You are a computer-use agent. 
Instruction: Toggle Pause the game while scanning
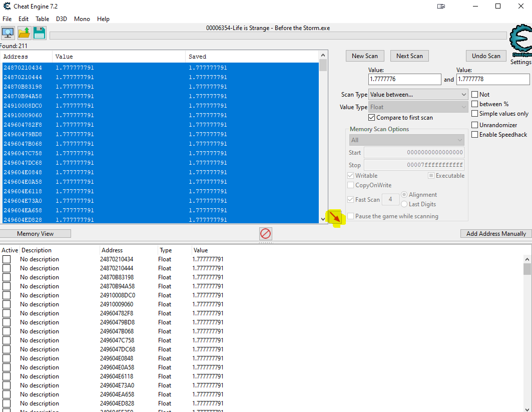[350, 216]
